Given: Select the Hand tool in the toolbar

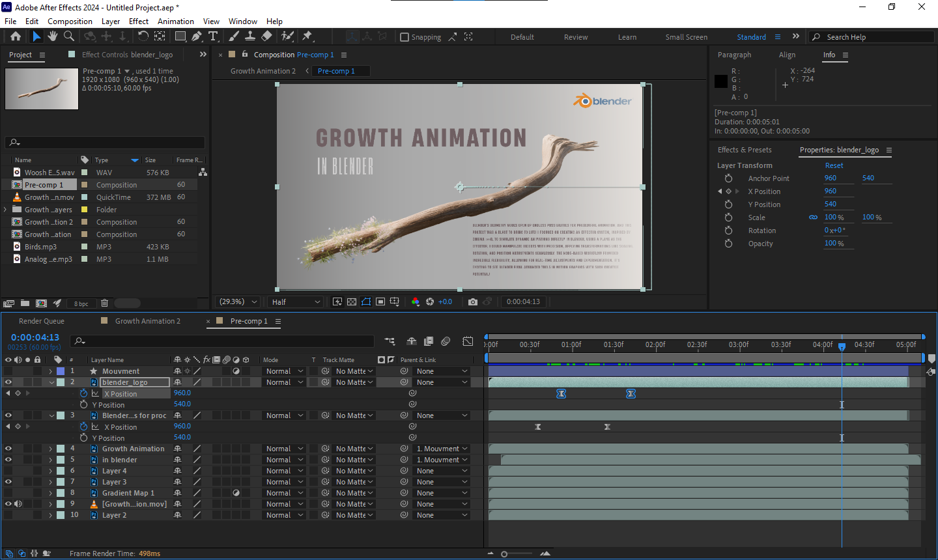Looking at the screenshot, I should tap(53, 36).
